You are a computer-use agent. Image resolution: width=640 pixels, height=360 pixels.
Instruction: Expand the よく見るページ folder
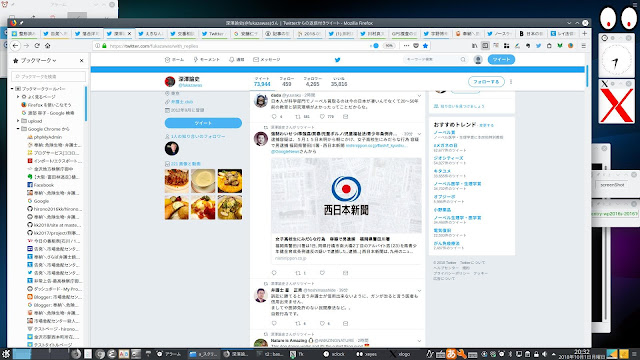pos(18,97)
